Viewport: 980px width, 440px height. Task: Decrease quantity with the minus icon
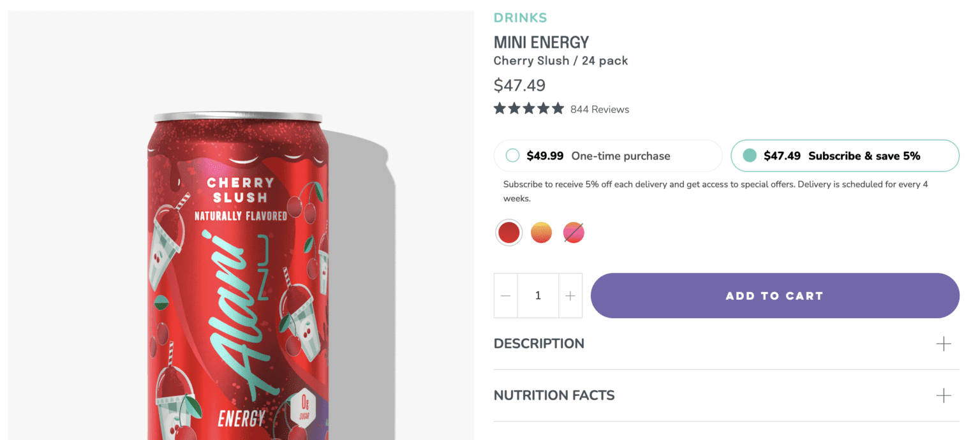click(505, 295)
